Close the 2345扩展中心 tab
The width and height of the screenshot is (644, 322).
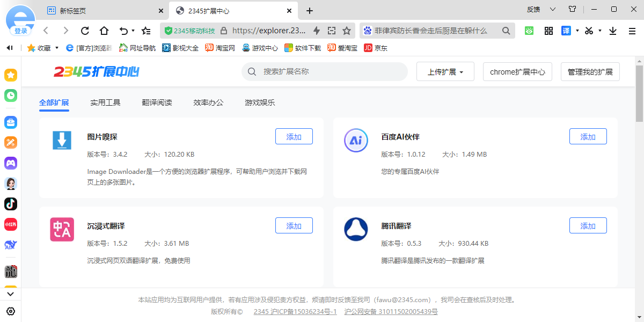click(x=290, y=11)
